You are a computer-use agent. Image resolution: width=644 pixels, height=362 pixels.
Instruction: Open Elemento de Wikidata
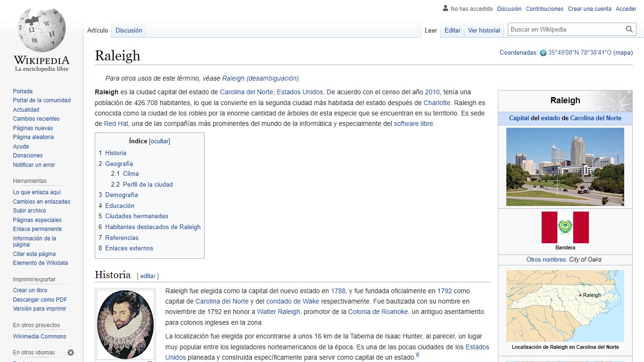click(x=40, y=263)
